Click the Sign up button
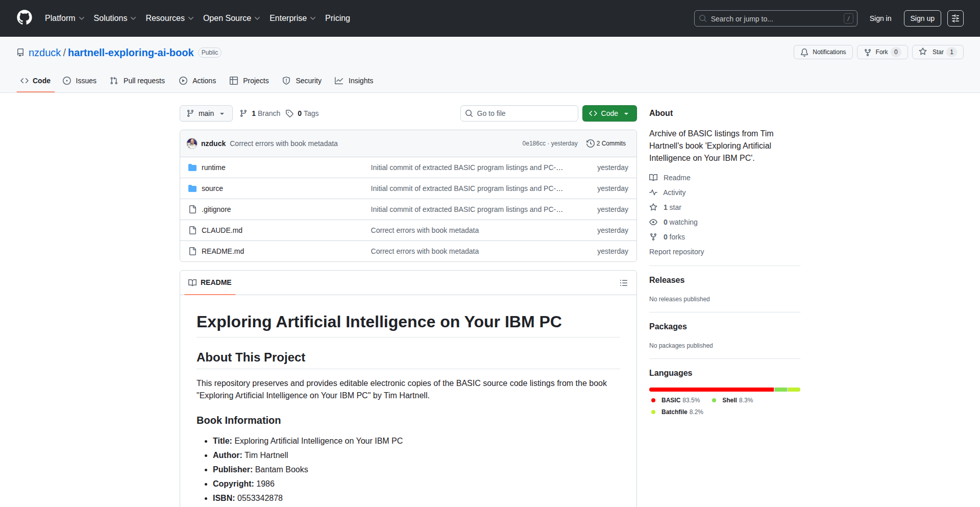This screenshot has height=507, width=980. point(922,18)
